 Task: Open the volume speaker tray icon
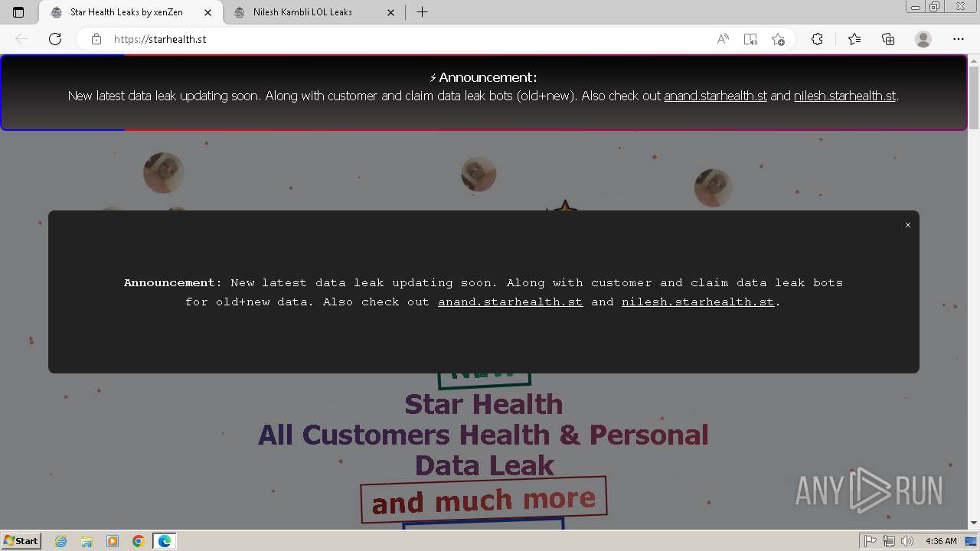click(907, 541)
